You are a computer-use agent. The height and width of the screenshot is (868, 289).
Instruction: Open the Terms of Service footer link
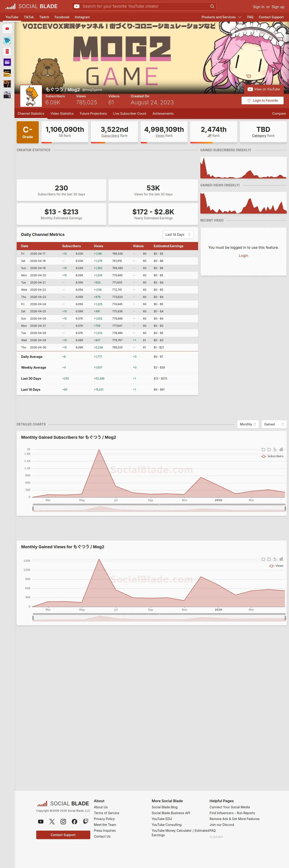[106, 813]
